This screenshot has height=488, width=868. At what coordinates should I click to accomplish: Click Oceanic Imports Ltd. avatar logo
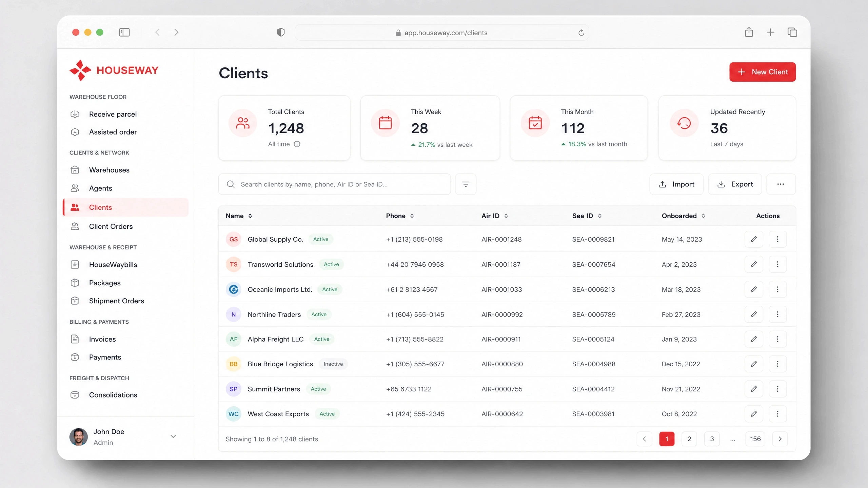[234, 289]
